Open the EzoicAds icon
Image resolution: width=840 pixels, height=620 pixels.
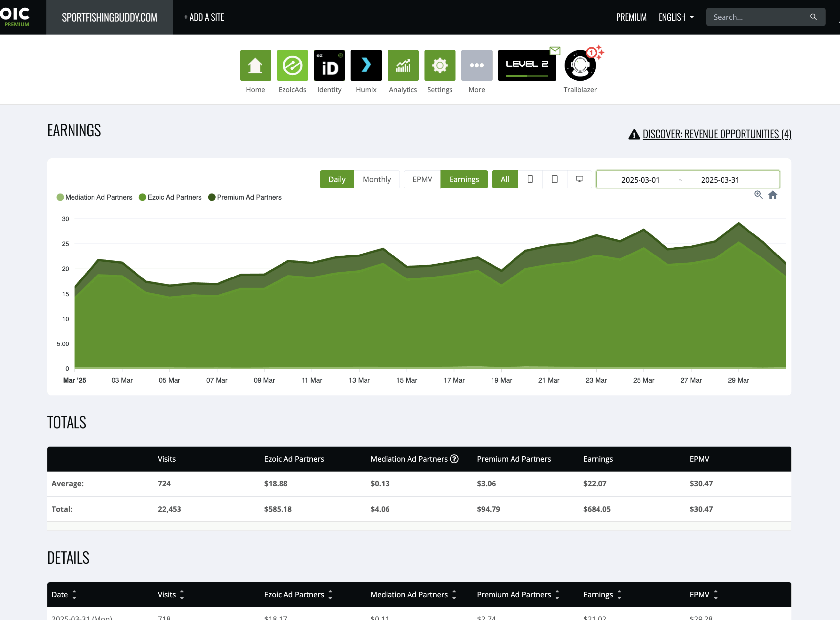292,65
